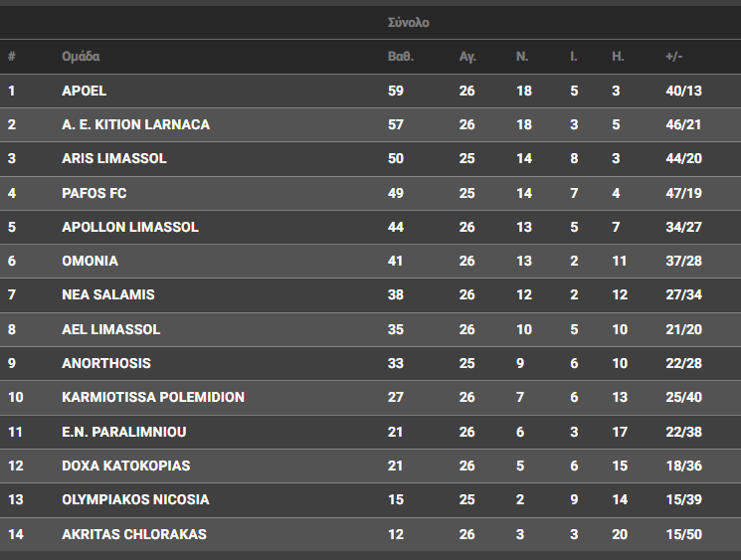
Task: Open the OMONIA team page
Action: [x=90, y=261]
